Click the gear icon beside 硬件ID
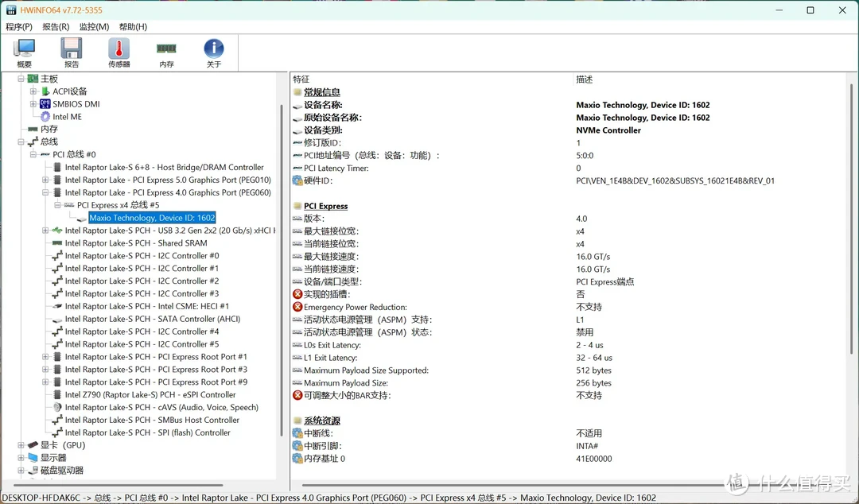The height and width of the screenshot is (504, 859). (297, 180)
